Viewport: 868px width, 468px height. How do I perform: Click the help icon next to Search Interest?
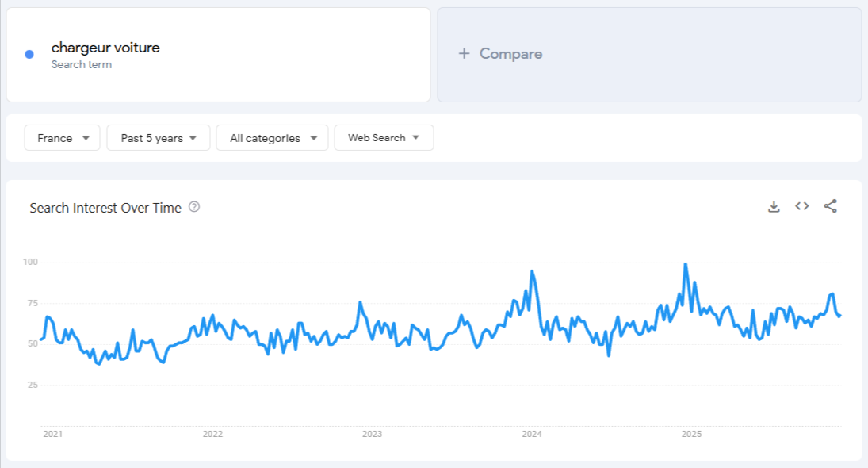[x=193, y=207]
